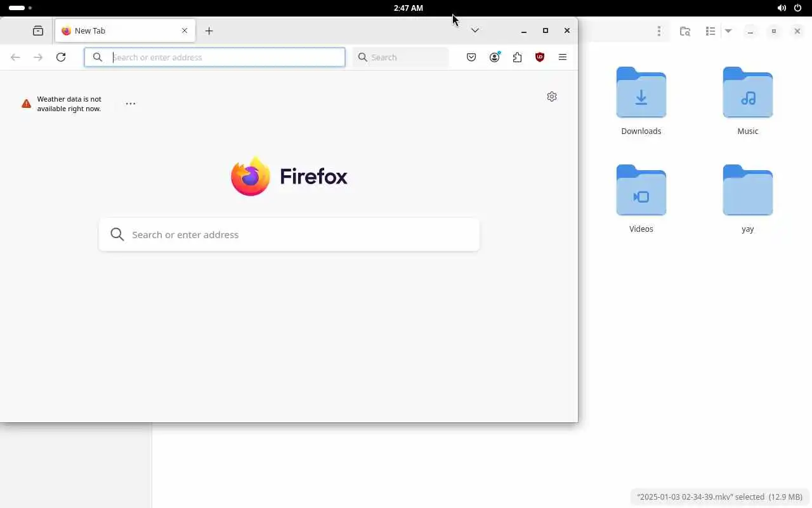Screen dimensions: 812x508
Task: Click the central Search or enter address box
Action: 289,234
